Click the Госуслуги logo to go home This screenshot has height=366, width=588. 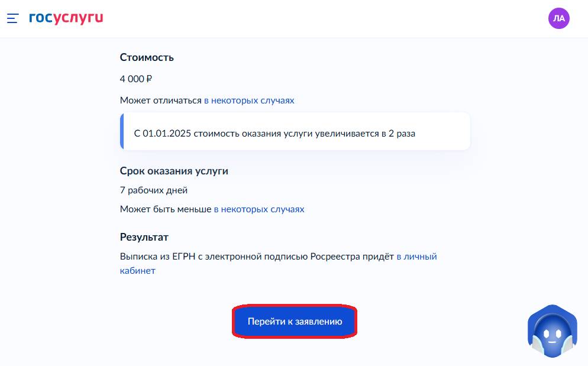coord(66,18)
